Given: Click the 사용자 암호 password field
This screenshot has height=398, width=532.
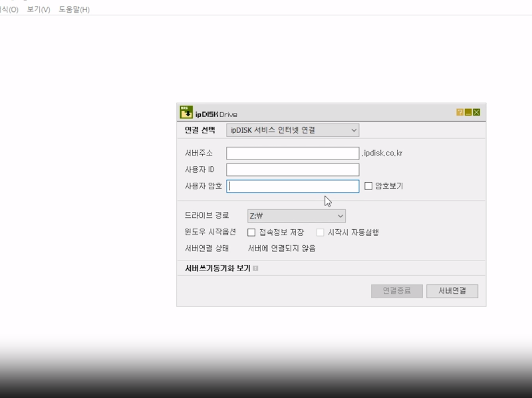Looking at the screenshot, I should (x=293, y=186).
